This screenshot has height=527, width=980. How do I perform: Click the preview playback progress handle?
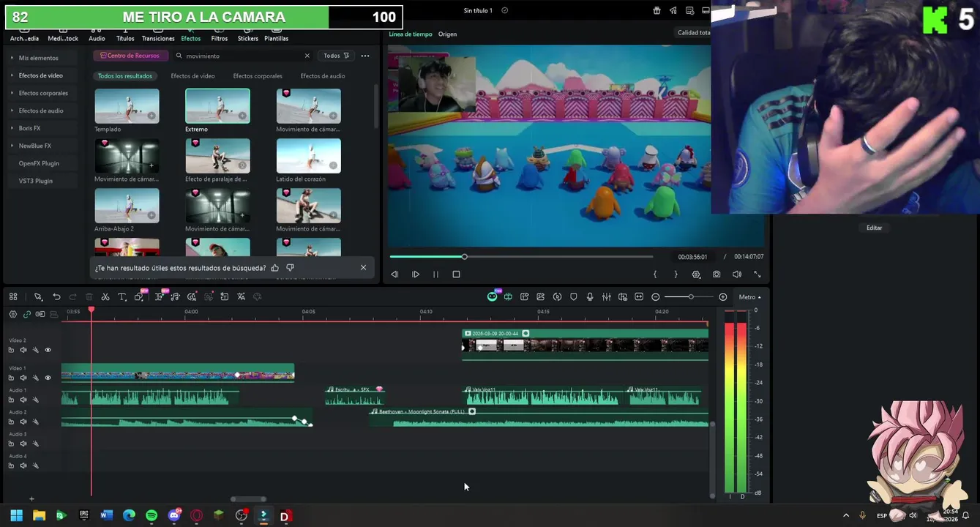tap(464, 256)
